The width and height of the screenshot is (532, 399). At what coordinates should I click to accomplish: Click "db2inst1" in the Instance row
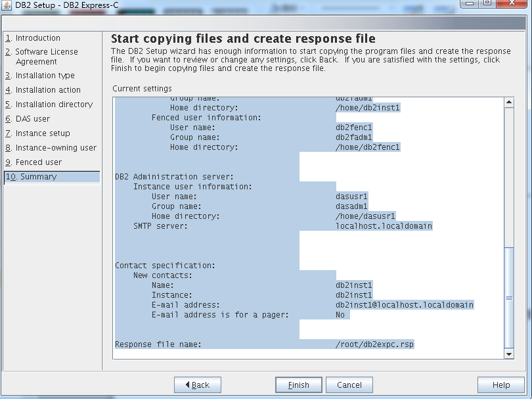coord(354,294)
